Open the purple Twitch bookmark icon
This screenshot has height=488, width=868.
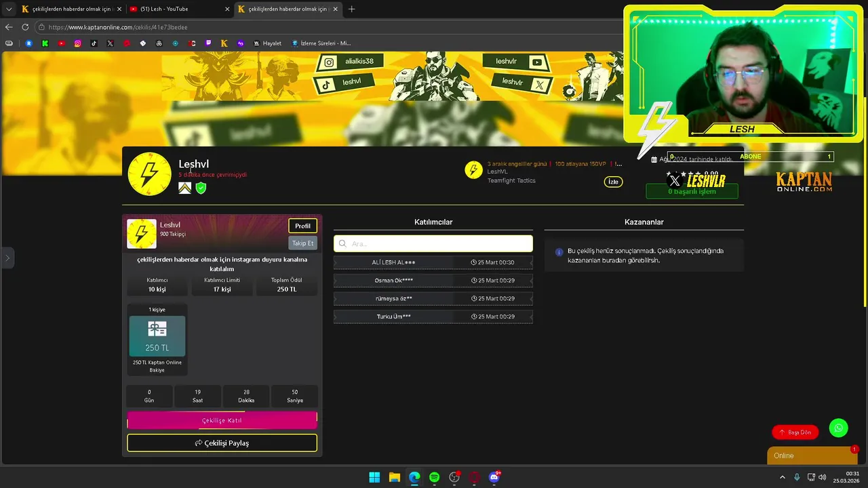208,43
